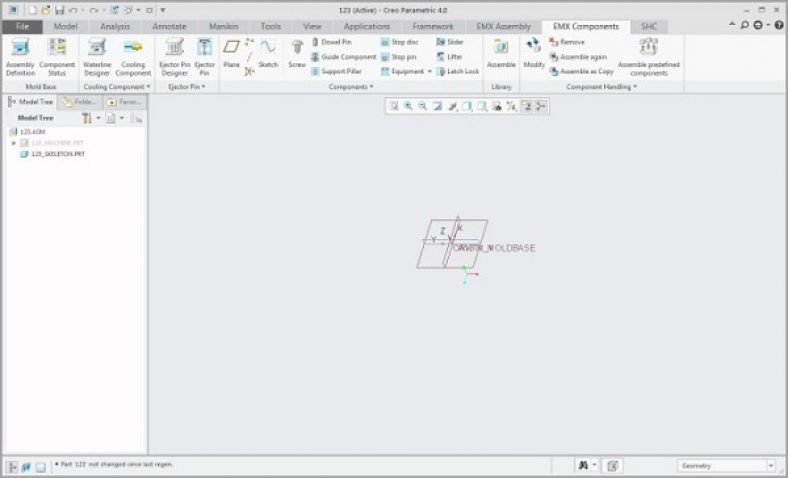Undo the last action
Image resolution: width=788 pixels, height=478 pixels.
[x=72, y=10]
